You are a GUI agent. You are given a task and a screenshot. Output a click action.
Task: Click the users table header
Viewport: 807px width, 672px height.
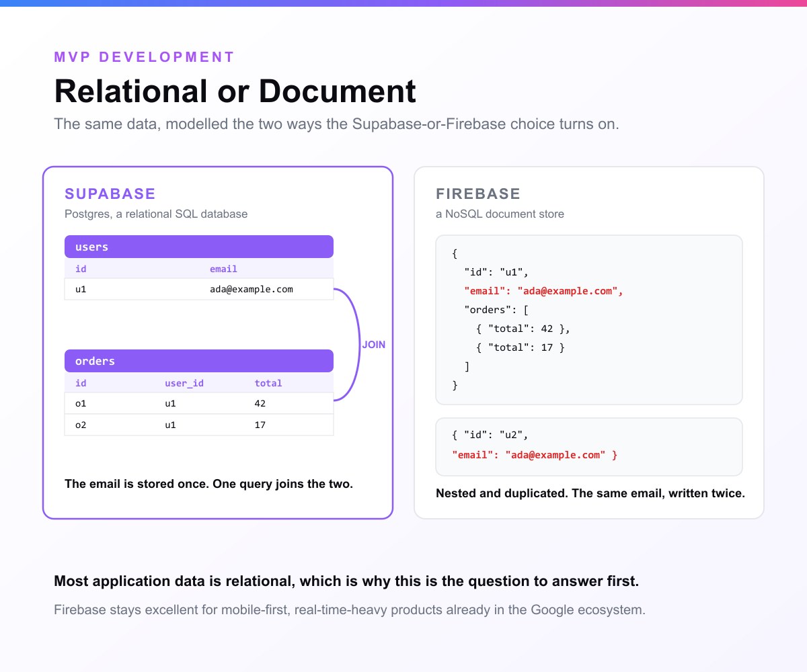tap(199, 247)
